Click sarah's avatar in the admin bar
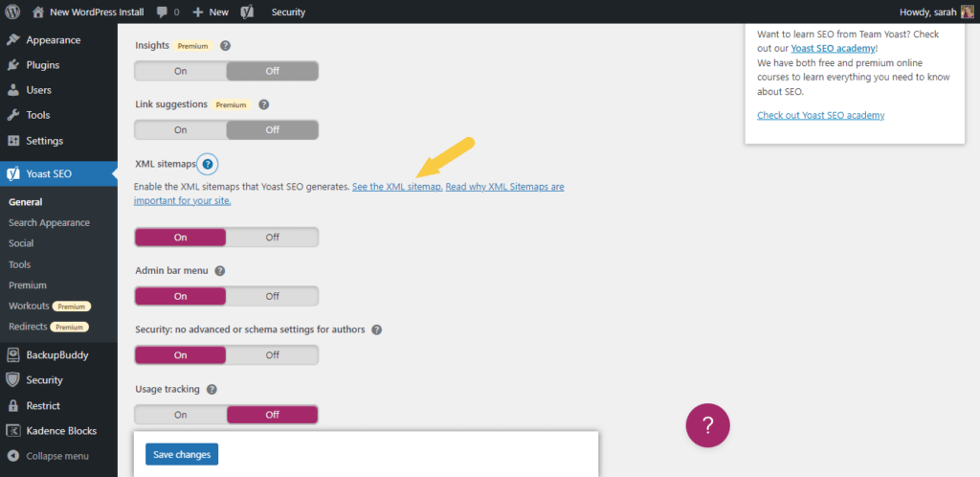Image resolution: width=980 pixels, height=477 pixels. click(967, 11)
